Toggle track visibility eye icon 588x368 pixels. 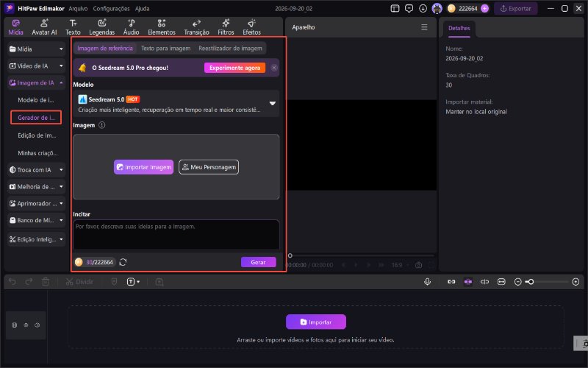point(26,325)
